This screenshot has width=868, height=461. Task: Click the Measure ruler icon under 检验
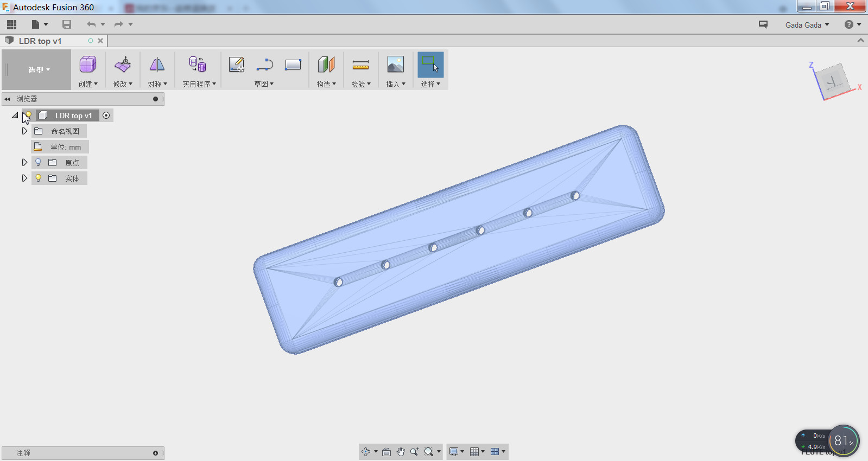click(x=360, y=65)
